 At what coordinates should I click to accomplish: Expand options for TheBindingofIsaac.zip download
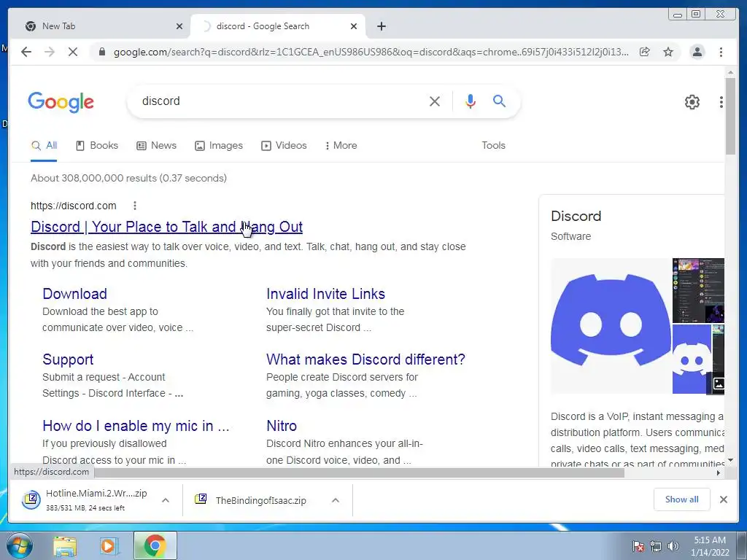(x=336, y=500)
